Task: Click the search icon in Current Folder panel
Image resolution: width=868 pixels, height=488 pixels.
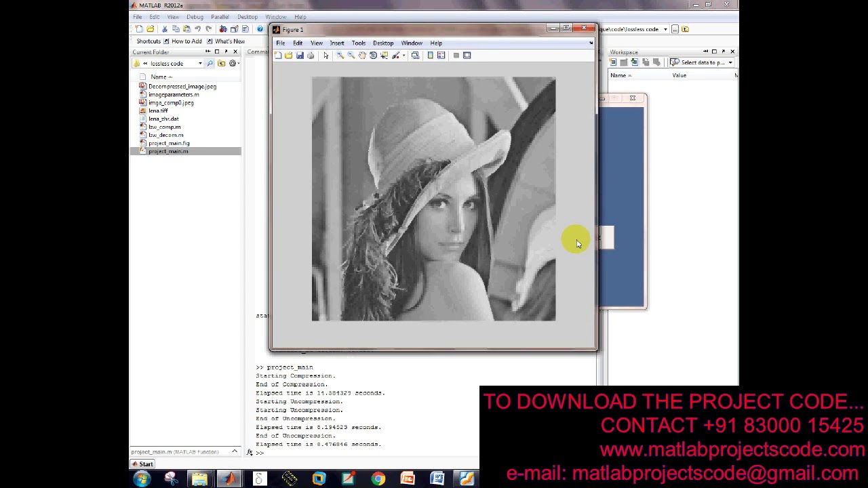Action: coord(210,64)
